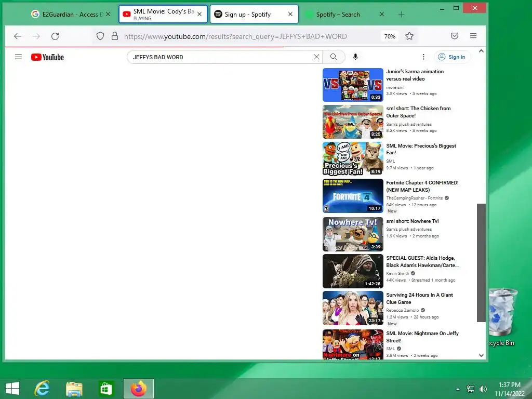Open the Firefox hamburger application menu
This screenshot has height=399, width=532.
coord(473,36)
